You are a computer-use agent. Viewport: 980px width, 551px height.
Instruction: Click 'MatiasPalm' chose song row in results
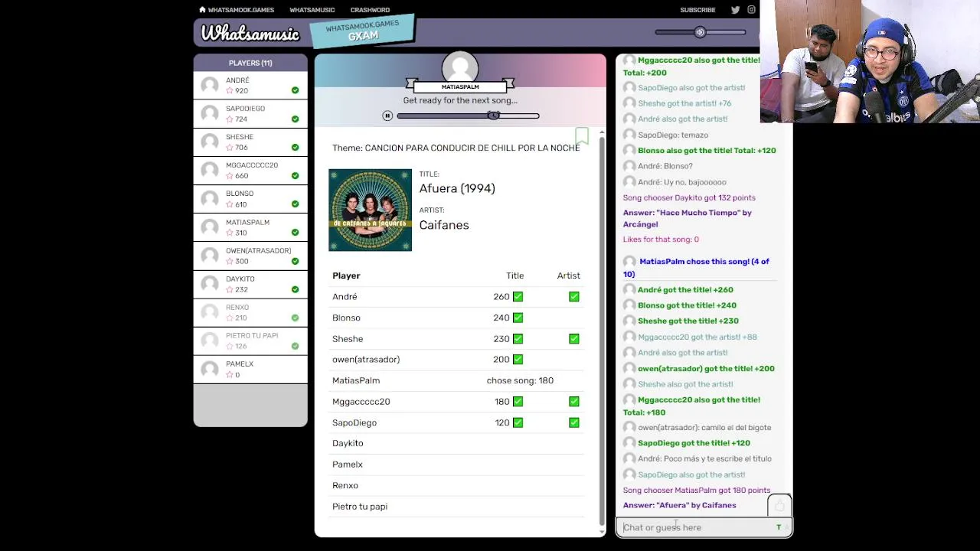pyautogui.click(x=457, y=380)
